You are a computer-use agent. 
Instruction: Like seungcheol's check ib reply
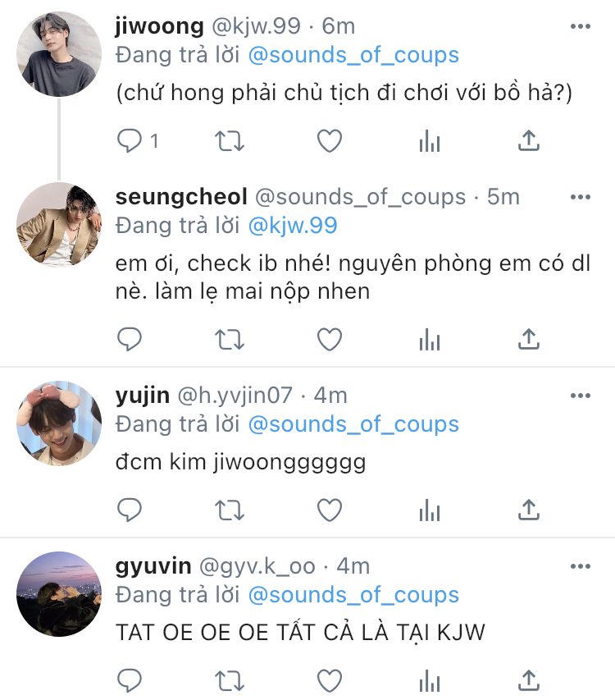click(x=330, y=339)
